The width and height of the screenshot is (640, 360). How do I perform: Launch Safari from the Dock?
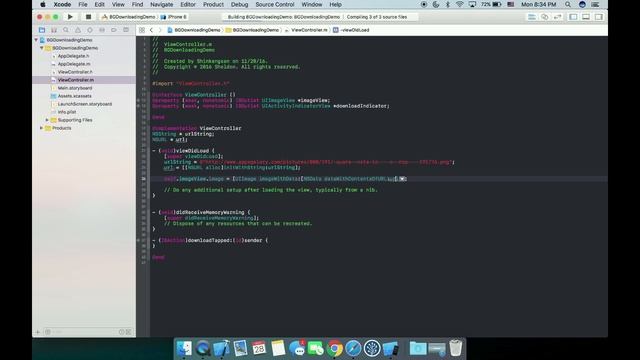point(353,349)
